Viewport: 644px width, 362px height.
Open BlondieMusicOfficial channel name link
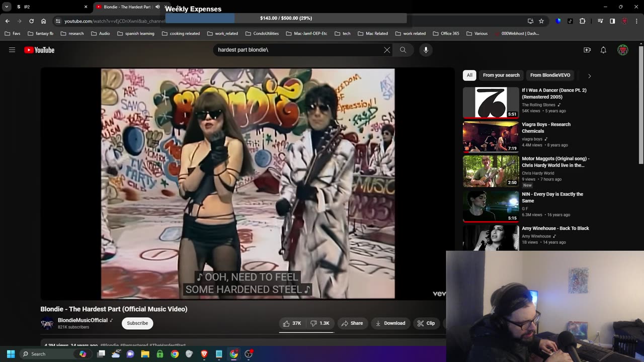coord(83,320)
